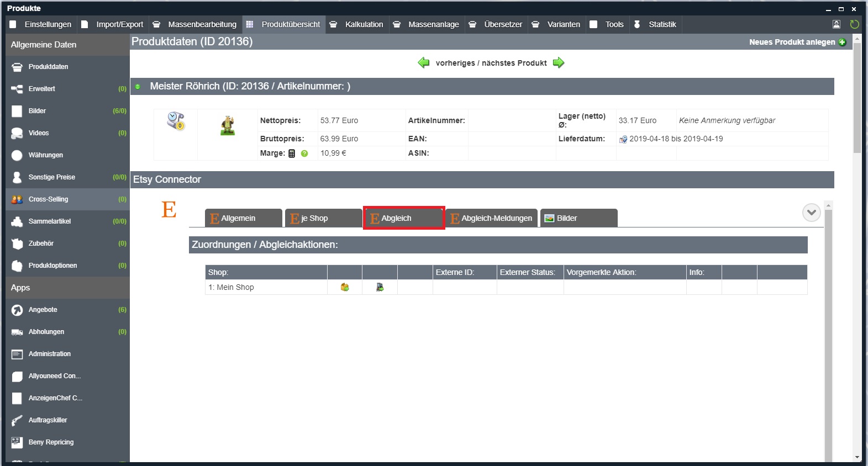Screen dimensions: 868x466
Task: Open the price history clock icon
Action: tap(176, 121)
